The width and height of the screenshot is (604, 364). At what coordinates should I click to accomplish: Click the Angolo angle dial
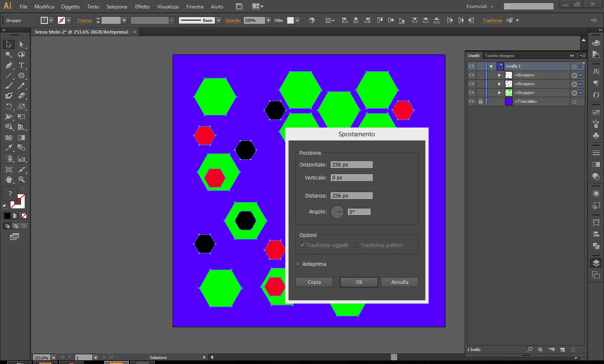pos(337,212)
